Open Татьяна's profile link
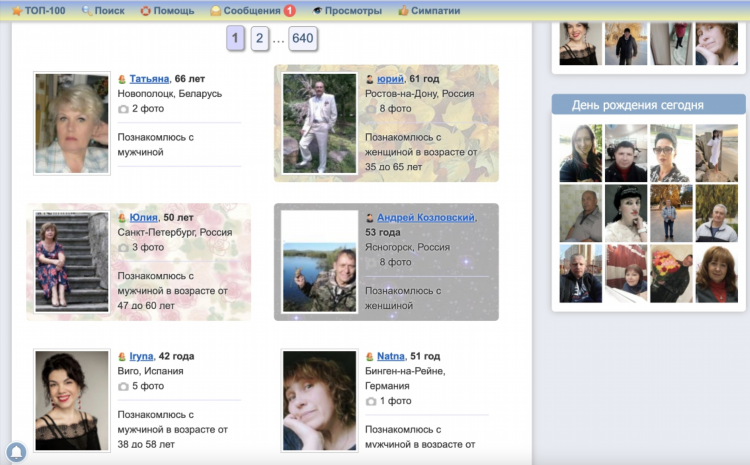 pos(149,79)
